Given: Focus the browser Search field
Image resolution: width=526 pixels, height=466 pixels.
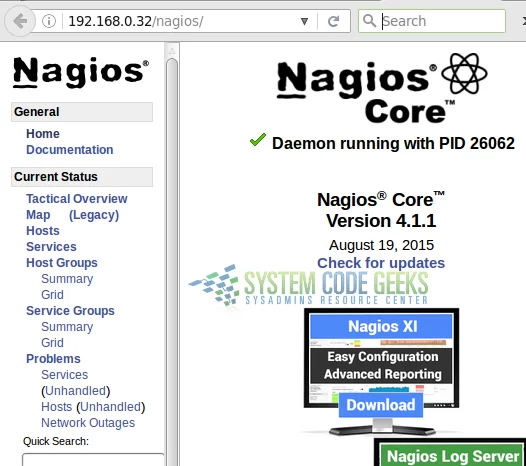Looking at the screenshot, I should 432,21.
